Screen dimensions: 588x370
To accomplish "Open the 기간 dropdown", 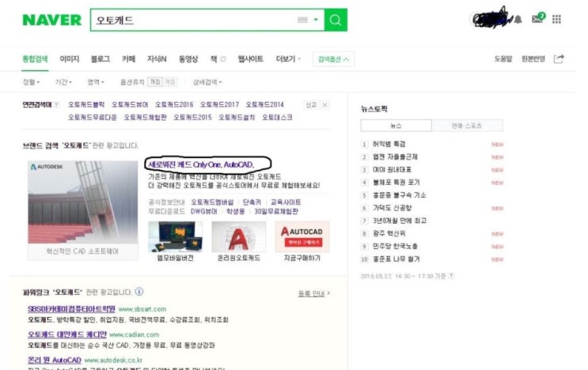I will [x=63, y=82].
